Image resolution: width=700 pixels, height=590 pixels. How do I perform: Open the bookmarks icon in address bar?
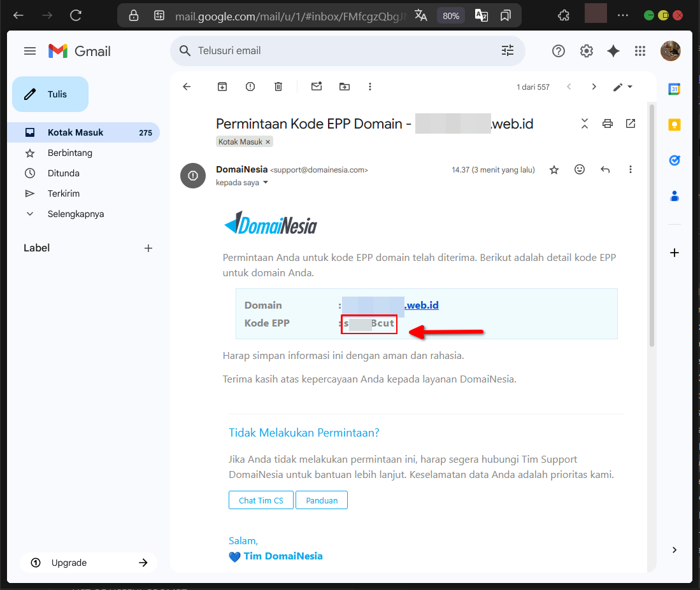point(505,16)
